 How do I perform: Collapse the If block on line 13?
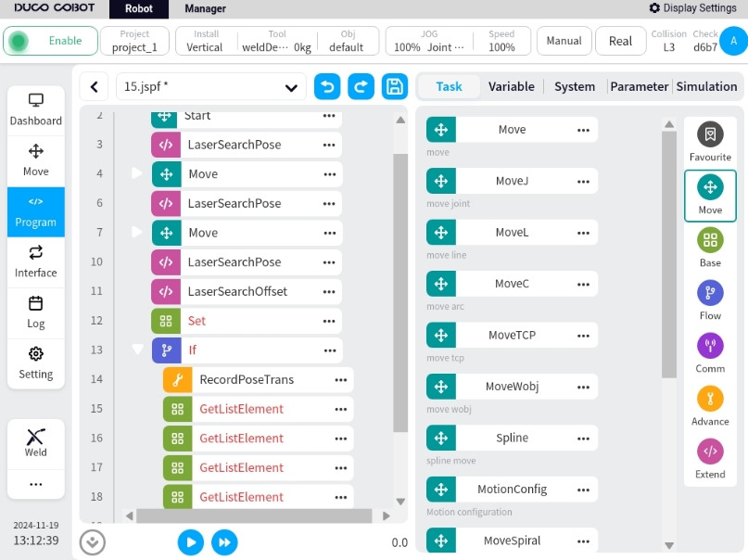(138, 350)
